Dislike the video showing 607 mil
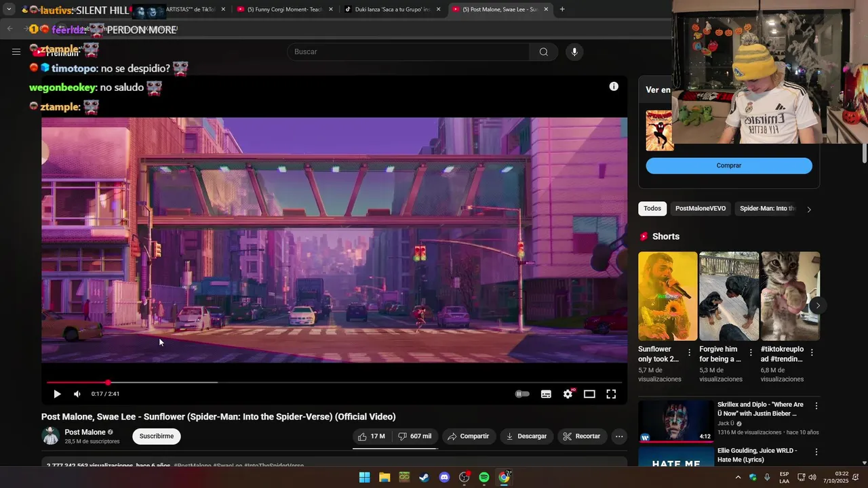Screen dimensions: 868x488 point(415,436)
